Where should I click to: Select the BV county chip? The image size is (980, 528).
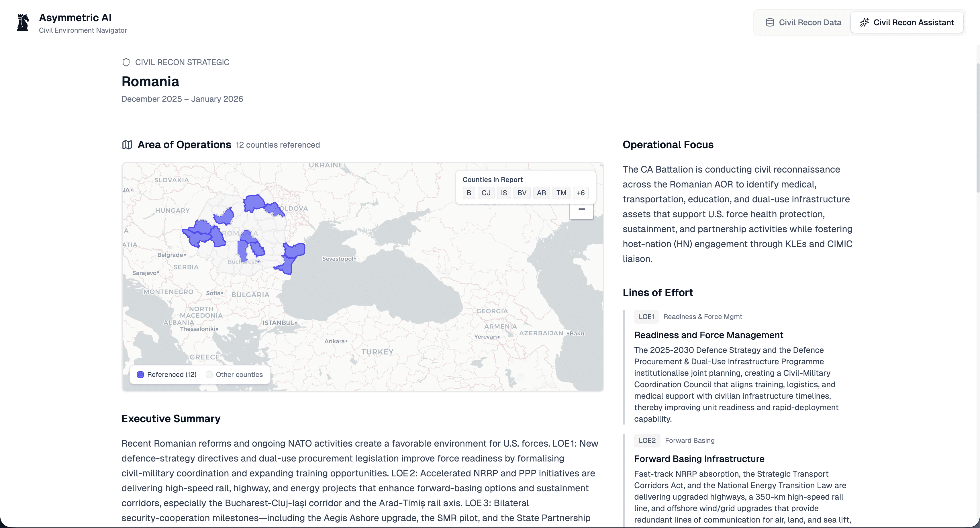pyautogui.click(x=522, y=193)
